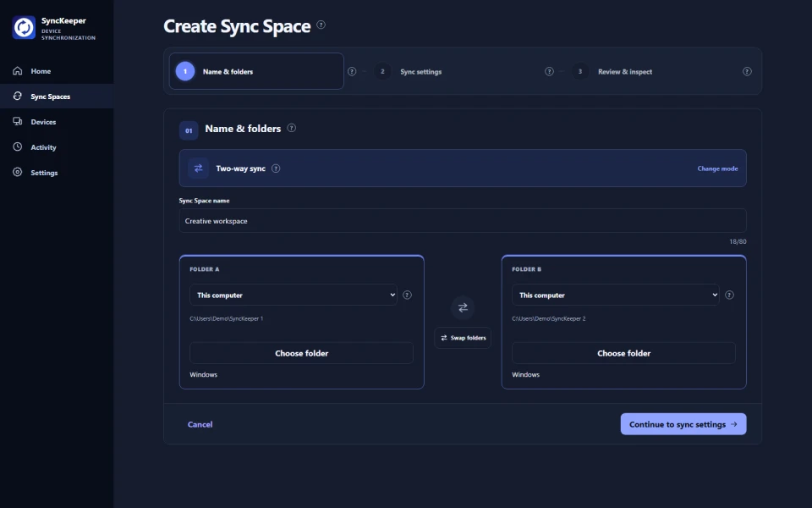Viewport: 812px width, 508px height.
Task: Click the Home house icon in sidebar
Action: pos(18,71)
